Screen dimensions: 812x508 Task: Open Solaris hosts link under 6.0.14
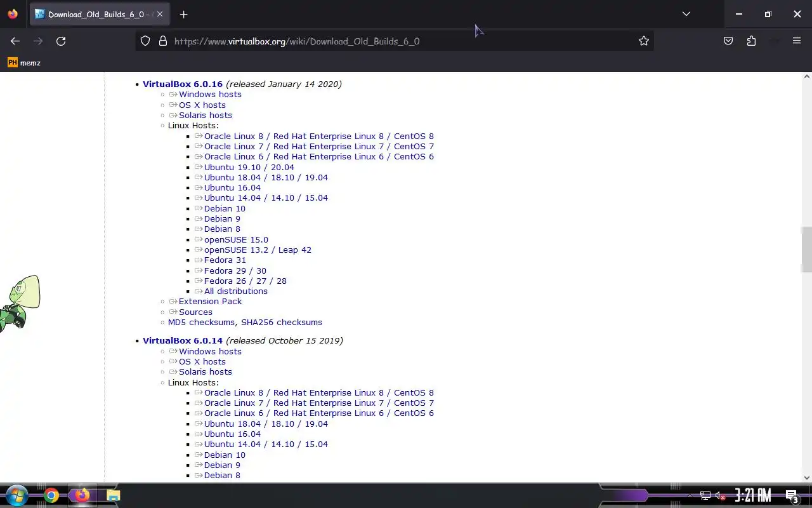point(205,372)
